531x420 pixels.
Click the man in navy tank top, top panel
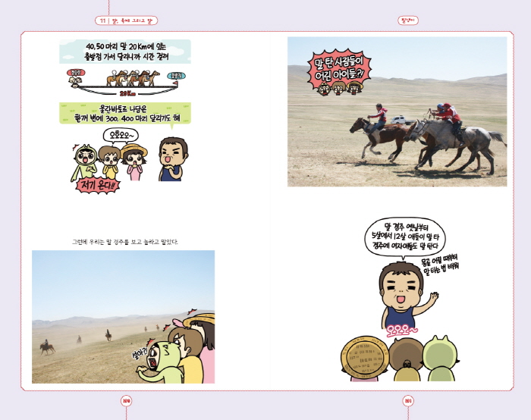coord(173,158)
